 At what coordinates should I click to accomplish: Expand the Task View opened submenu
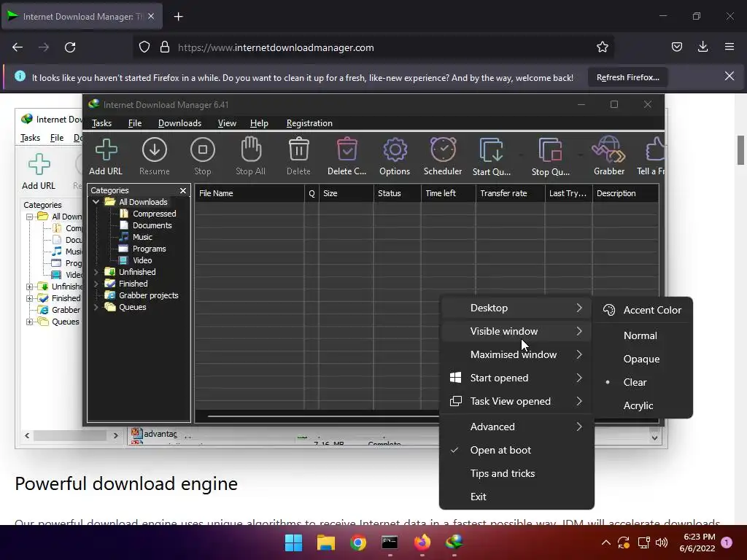click(516, 402)
